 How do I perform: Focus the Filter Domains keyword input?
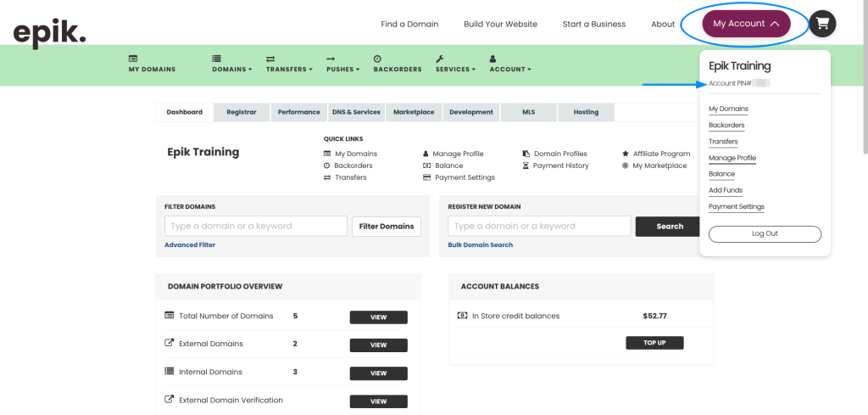pos(256,226)
